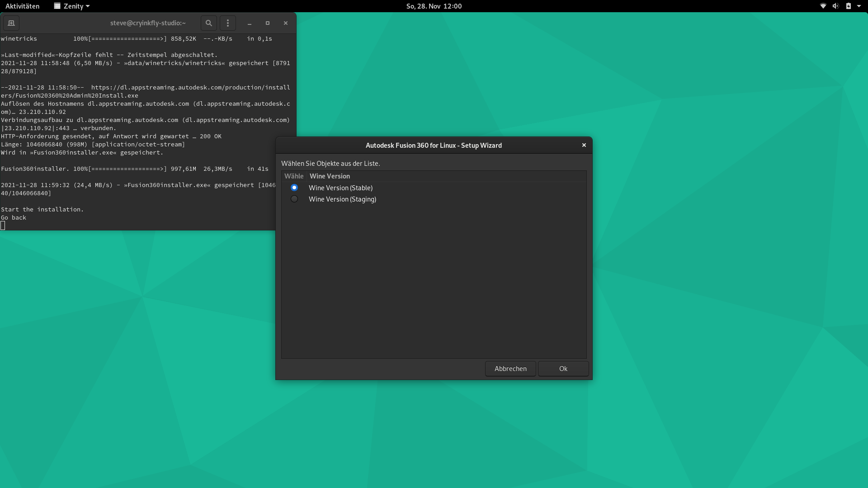Open the clock calendar So, 28. Nov
Screen dimensions: 868x488
point(434,6)
